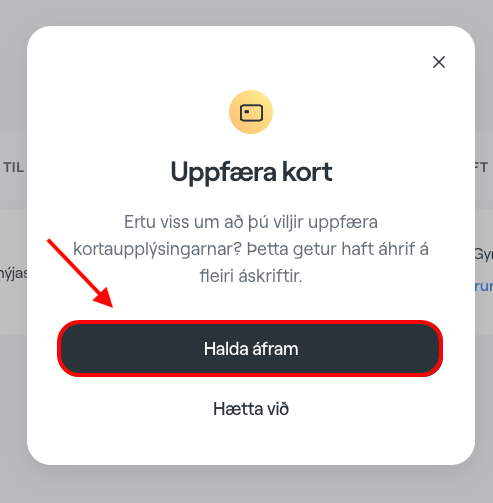Click the 'fleiri áskriftir' text line

pyautogui.click(x=251, y=276)
